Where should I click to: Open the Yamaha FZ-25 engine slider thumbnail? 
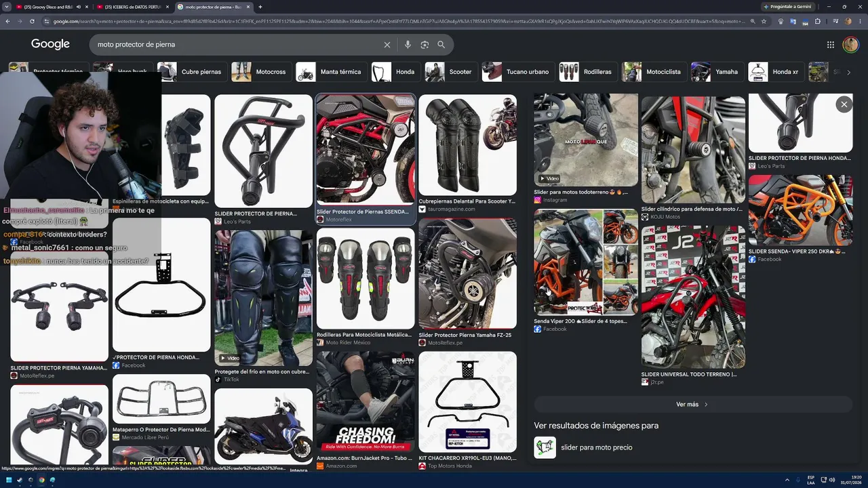point(467,274)
